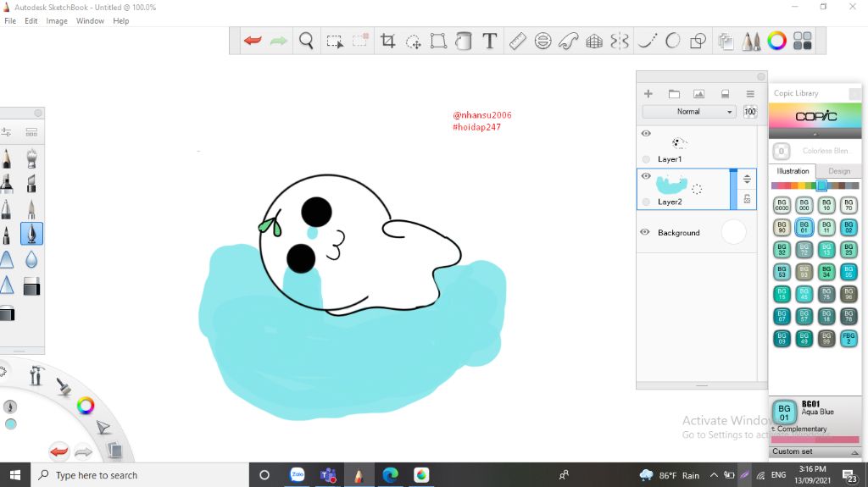Click the lagoon tools hammer icon
Viewport: 868px width, 487px height.
(36, 375)
